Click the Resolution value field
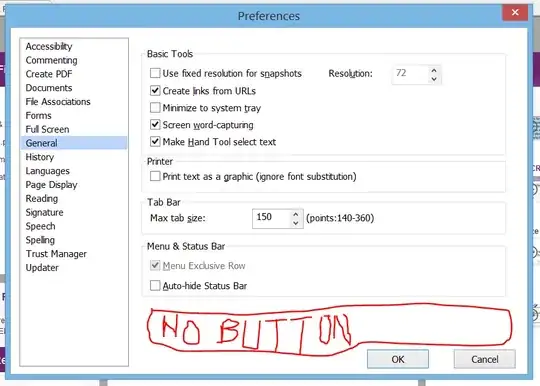 point(411,74)
